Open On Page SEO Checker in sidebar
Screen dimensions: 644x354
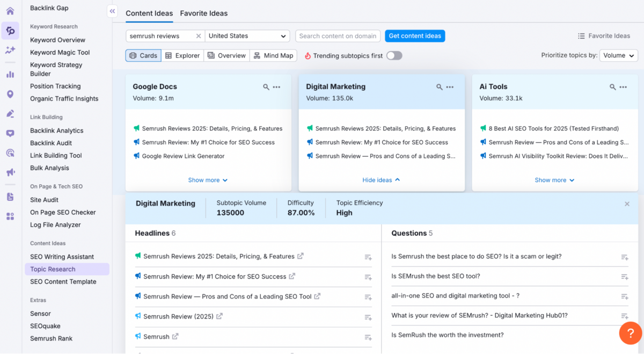click(63, 212)
